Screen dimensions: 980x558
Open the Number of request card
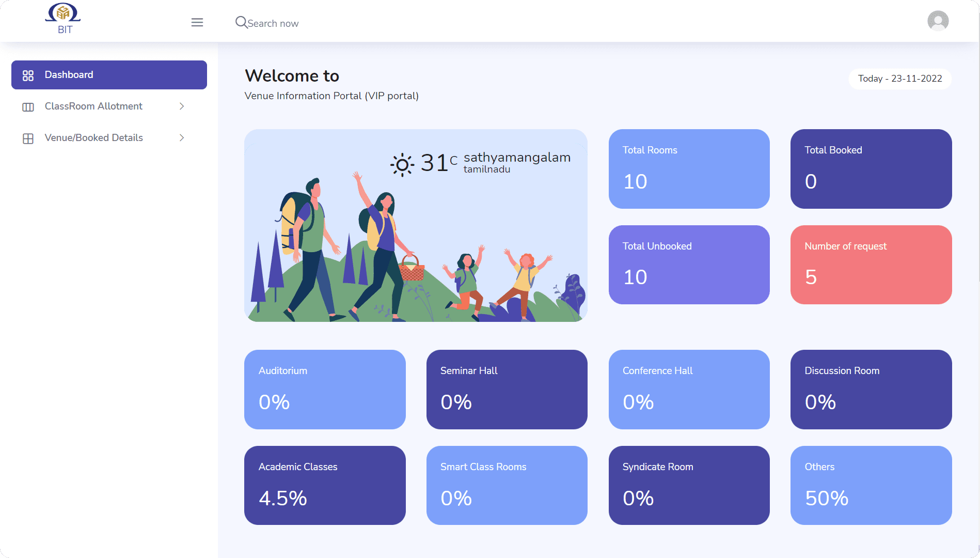pos(871,265)
